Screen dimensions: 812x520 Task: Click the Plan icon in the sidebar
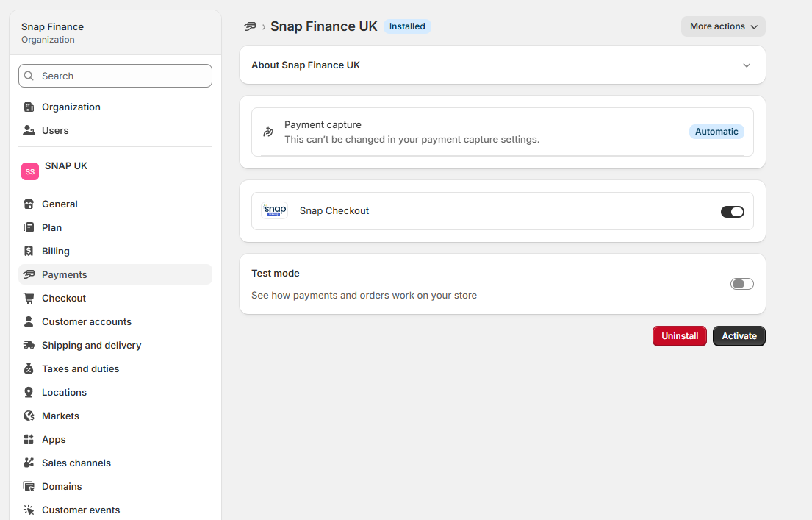tap(29, 227)
